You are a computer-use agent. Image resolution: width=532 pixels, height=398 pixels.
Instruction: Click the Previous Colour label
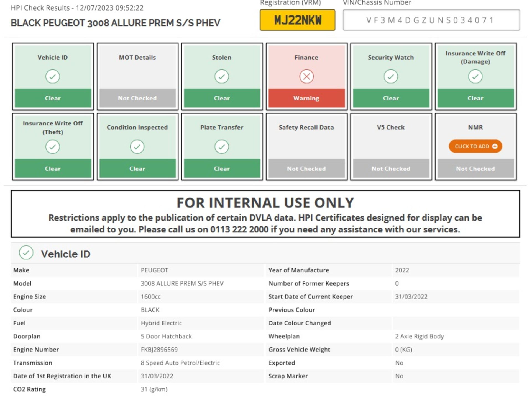pyautogui.click(x=291, y=310)
